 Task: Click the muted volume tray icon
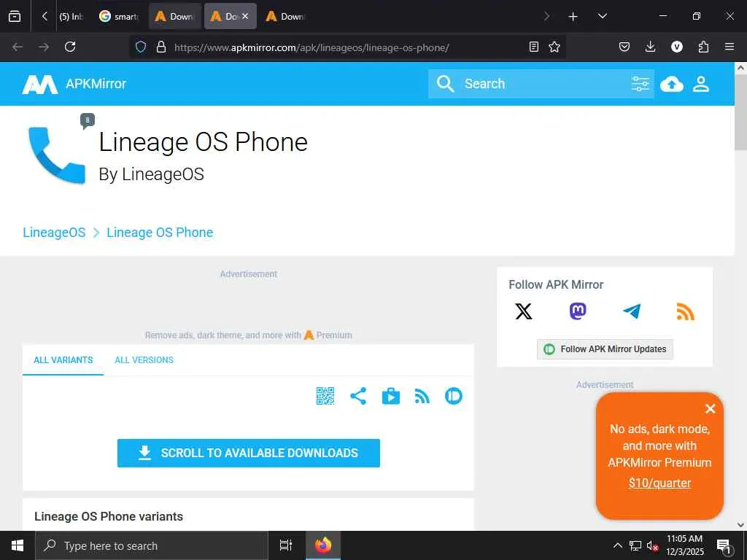click(652, 545)
